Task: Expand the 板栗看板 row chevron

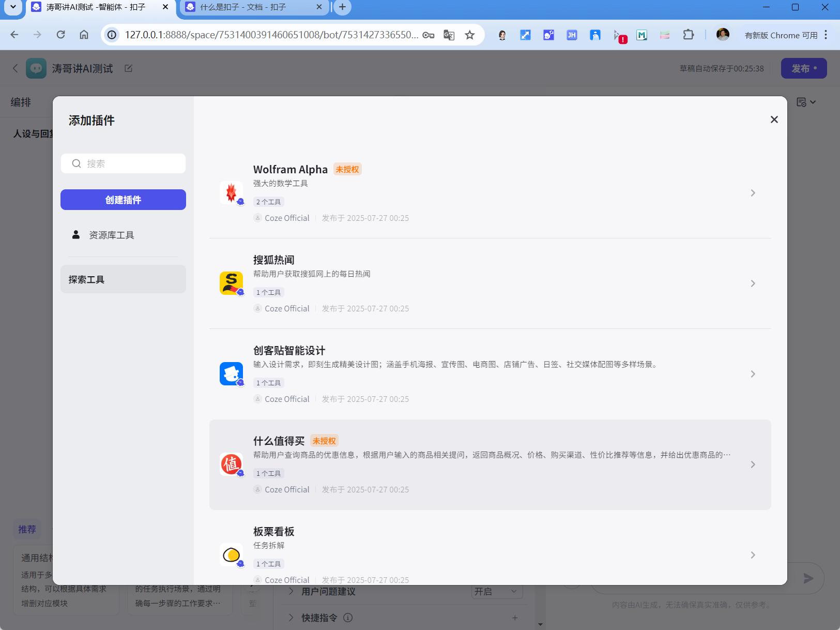Action: point(753,555)
